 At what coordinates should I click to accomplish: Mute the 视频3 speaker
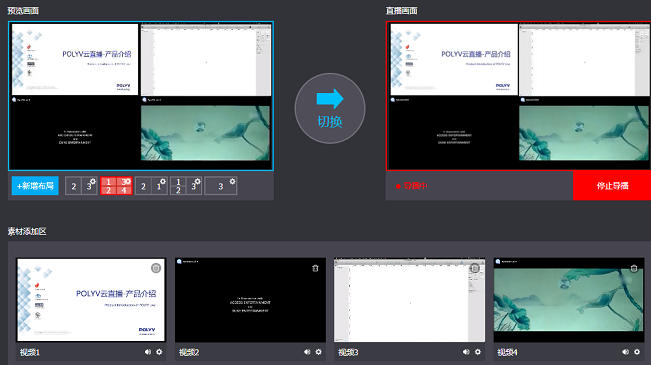click(x=466, y=352)
